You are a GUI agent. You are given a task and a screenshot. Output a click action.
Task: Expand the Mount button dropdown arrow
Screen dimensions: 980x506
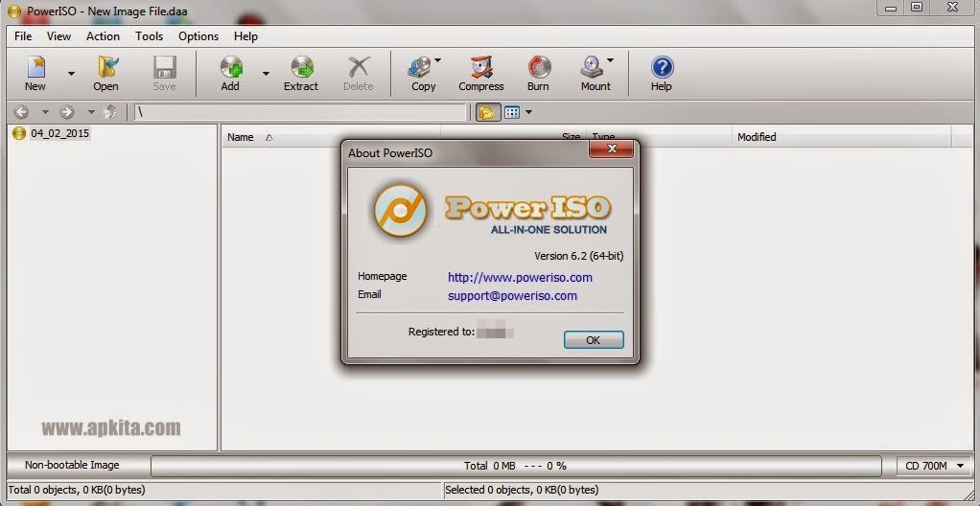tap(610, 60)
